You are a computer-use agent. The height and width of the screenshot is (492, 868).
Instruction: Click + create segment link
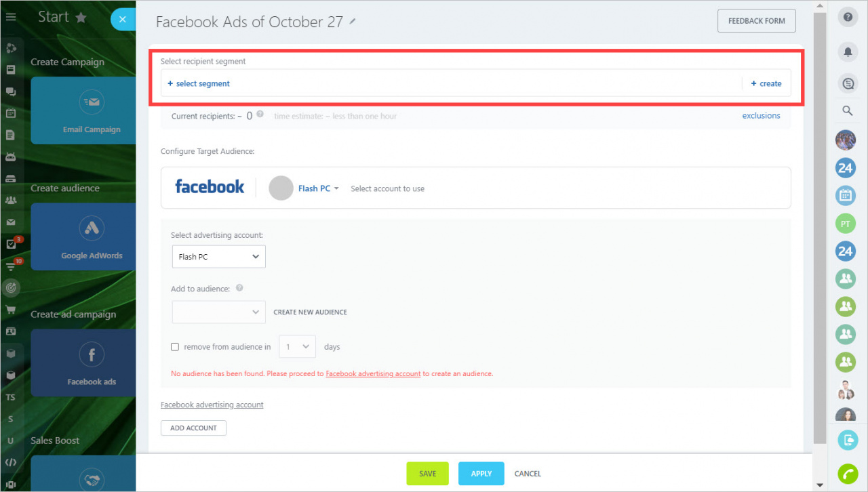point(766,84)
